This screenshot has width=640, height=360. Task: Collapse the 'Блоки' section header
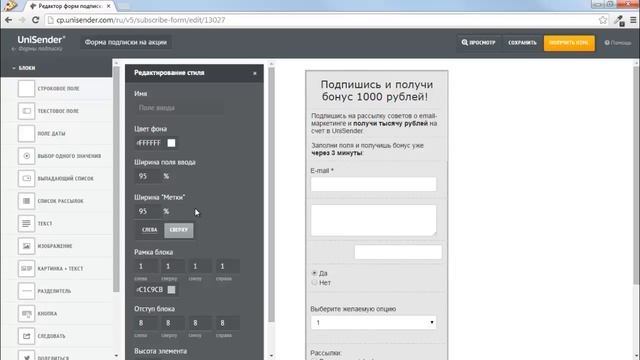point(24,68)
